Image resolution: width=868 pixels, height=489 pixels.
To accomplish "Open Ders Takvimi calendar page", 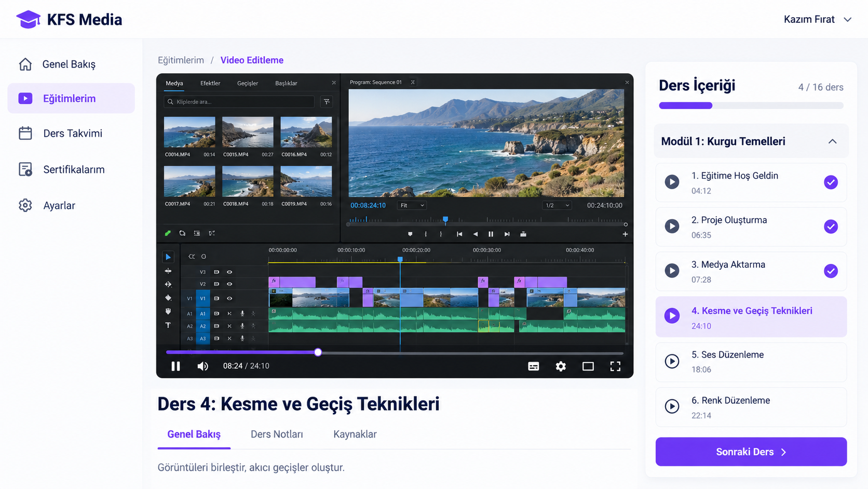I will (71, 133).
